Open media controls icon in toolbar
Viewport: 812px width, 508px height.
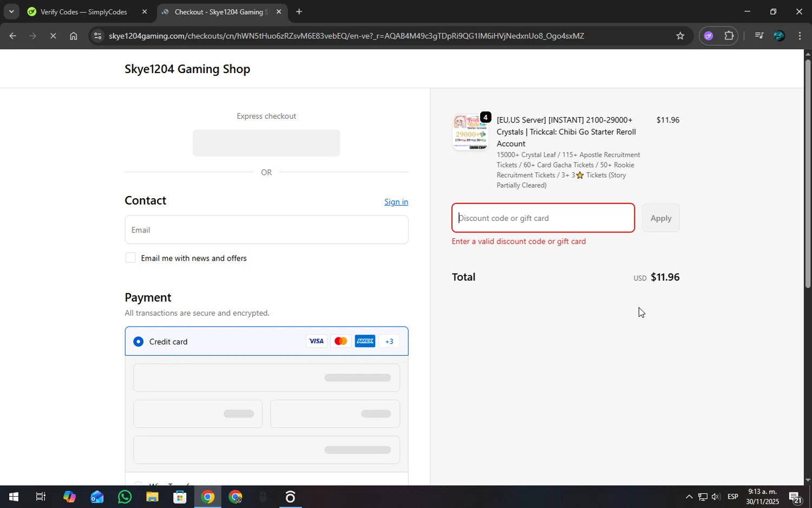pyautogui.click(x=759, y=36)
